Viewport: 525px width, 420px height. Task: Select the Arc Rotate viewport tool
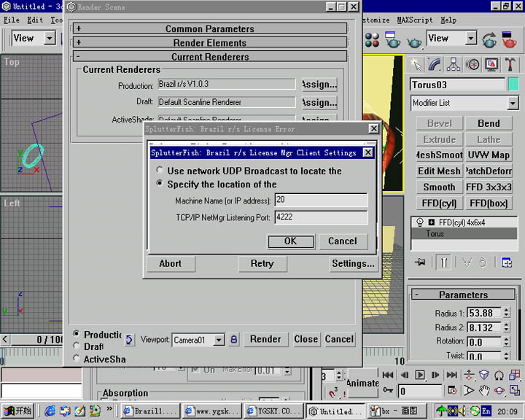[499, 390]
